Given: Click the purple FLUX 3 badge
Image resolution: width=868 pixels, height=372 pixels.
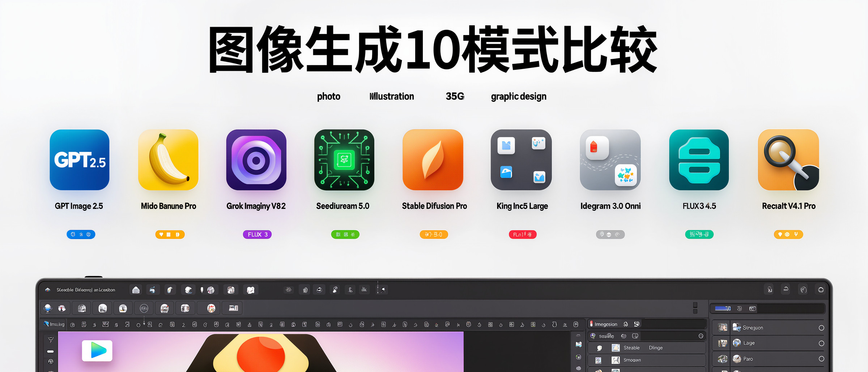Looking at the screenshot, I should point(257,235).
